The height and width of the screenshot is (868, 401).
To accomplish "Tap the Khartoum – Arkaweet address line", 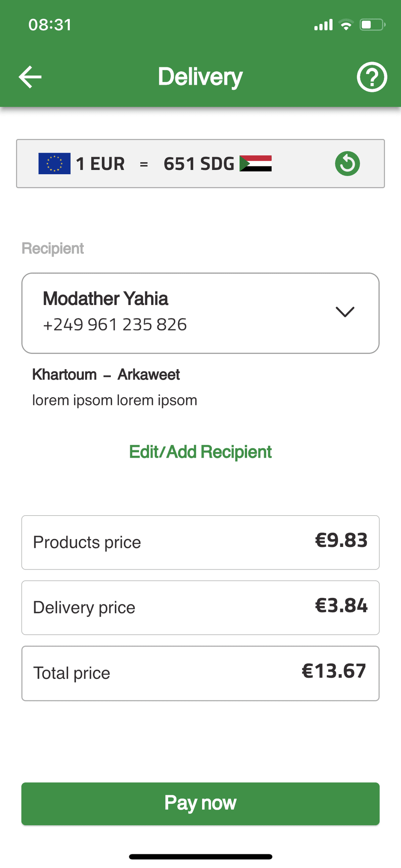I will coord(106,375).
